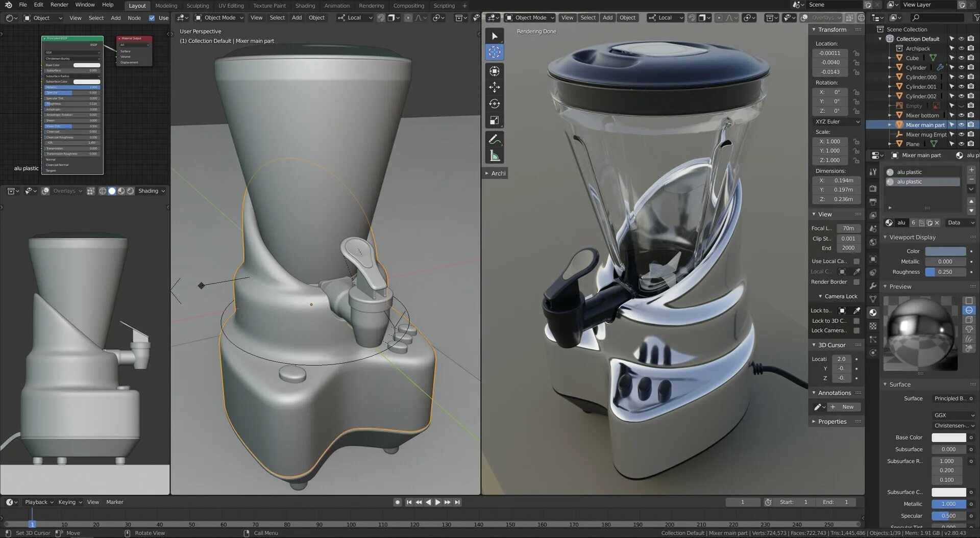Viewport: 980px width, 538px height.
Task: Open the Object Mode dropdown
Action: pyautogui.click(x=219, y=18)
